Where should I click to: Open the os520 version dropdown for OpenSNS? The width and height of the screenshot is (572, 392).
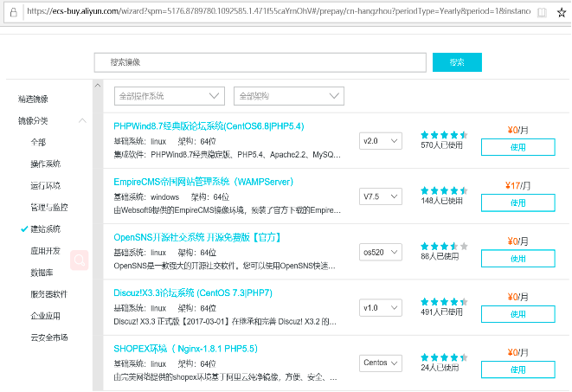coord(381,252)
